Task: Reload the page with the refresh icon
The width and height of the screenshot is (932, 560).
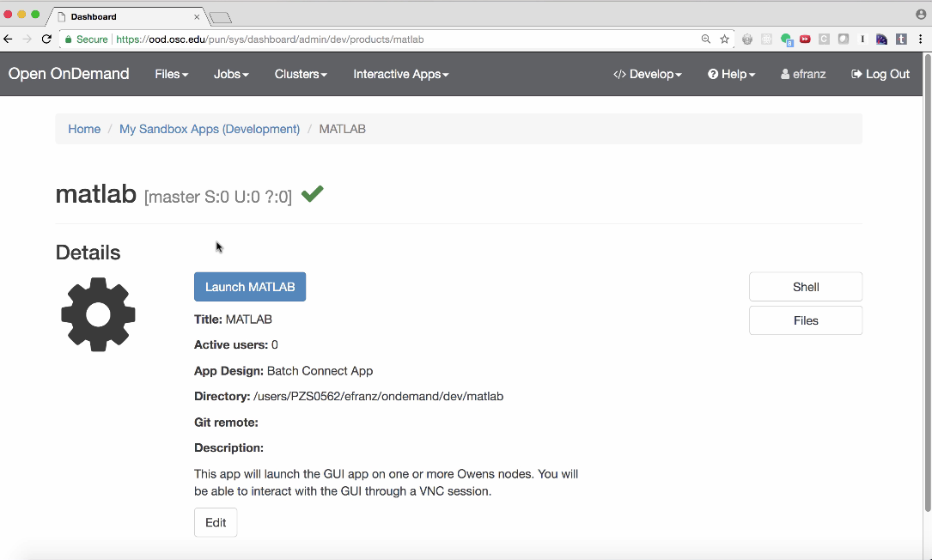Action: [46, 40]
